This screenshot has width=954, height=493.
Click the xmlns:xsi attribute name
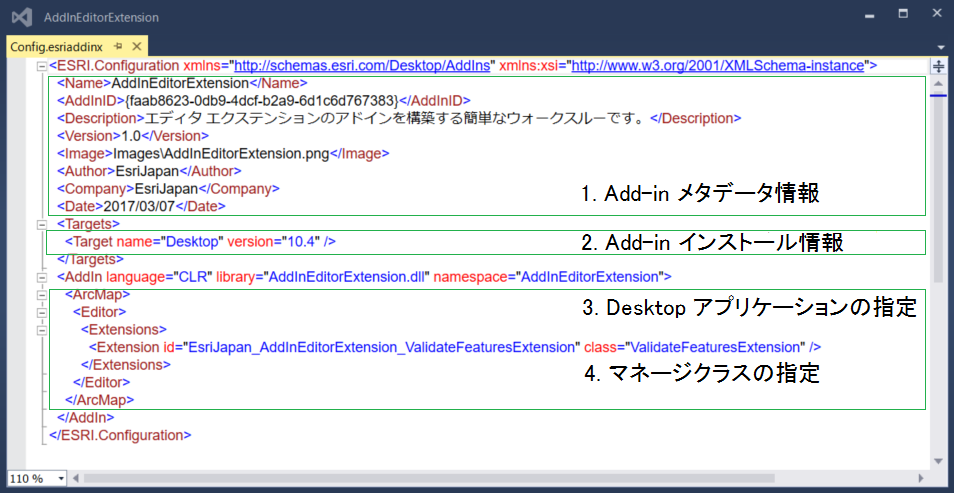coord(530,66)
